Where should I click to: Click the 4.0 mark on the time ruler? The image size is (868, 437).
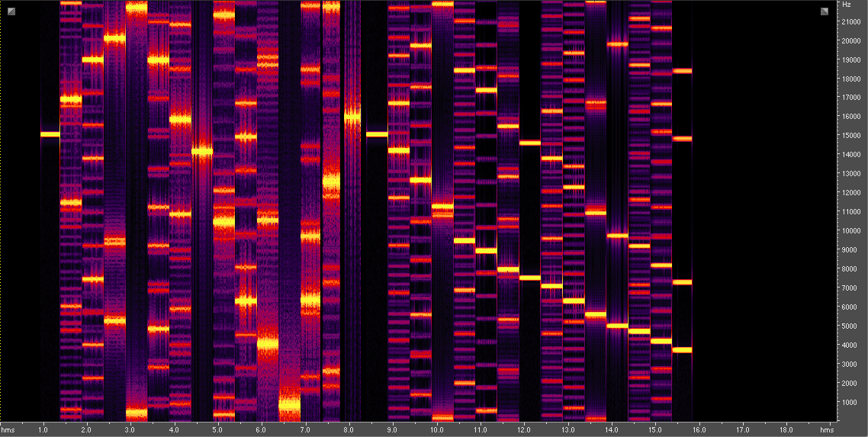tap(173, 429)
